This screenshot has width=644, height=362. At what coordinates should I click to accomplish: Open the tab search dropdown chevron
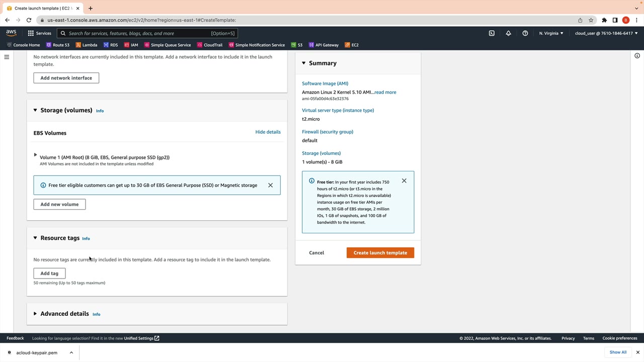pos(636,8)
